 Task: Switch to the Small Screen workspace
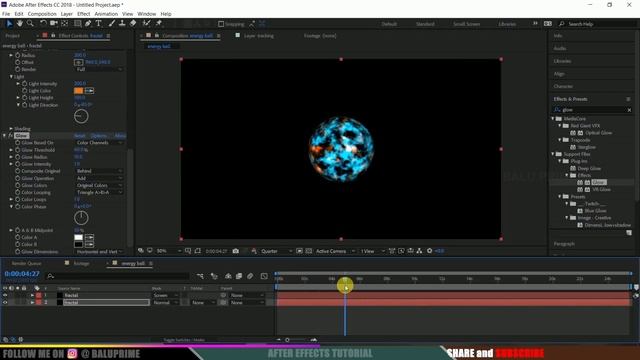(x=467, y=24)
